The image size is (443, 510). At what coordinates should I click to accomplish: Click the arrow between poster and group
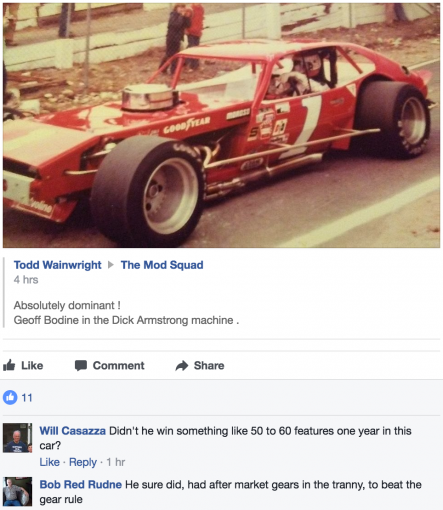(111, 265)
